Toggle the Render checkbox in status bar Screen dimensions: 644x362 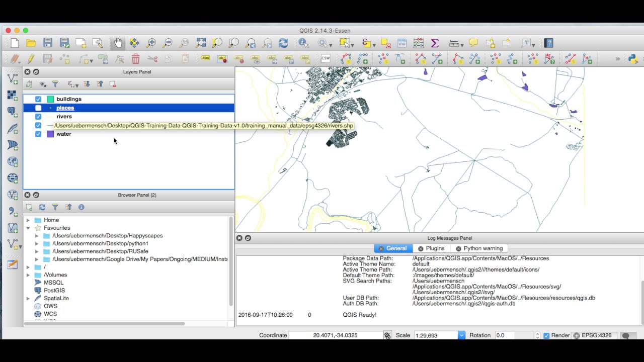[x=546, y=335]
